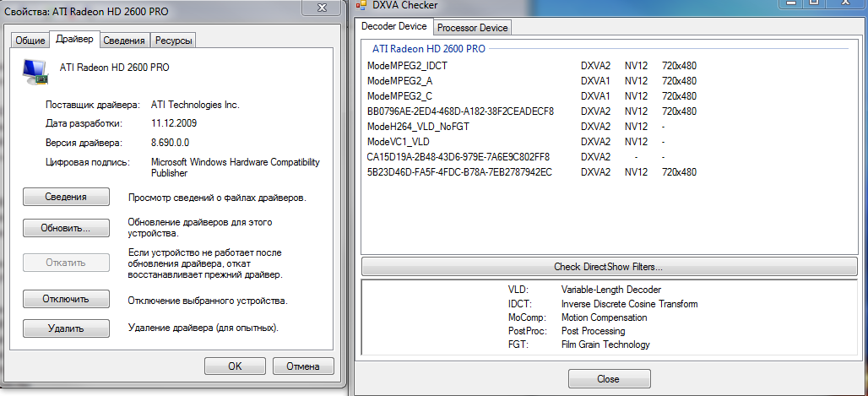Viewport: 868px width, 396px height.
Task: Click the driver date 11.12.2009
Action: click(174, 123)
